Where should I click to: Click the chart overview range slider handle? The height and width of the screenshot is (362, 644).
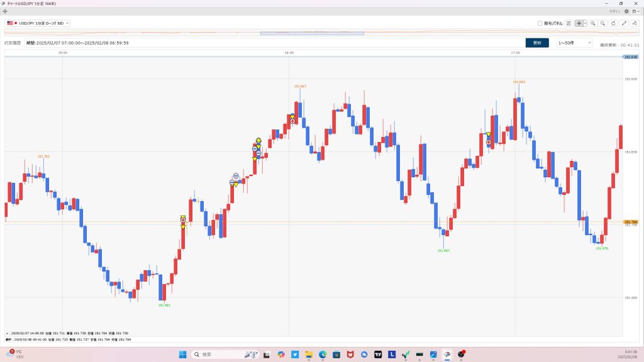pyautogui.click(x=312, y=33)
